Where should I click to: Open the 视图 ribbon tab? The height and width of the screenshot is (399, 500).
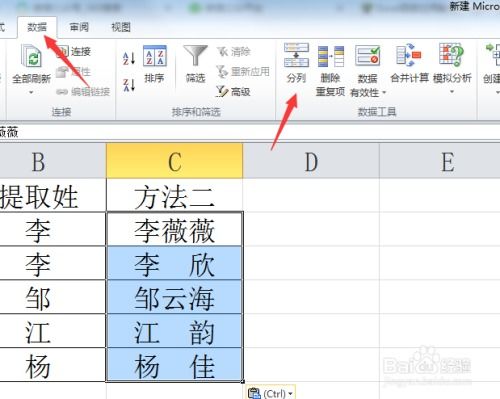pyautogui.click(x=121, y=27)
